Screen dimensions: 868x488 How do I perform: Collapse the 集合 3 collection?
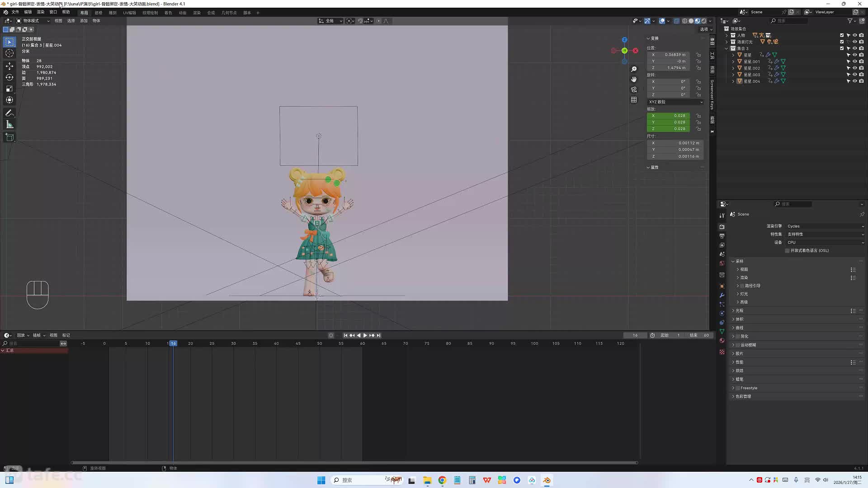pyautogui.click(x=727, y=48)
